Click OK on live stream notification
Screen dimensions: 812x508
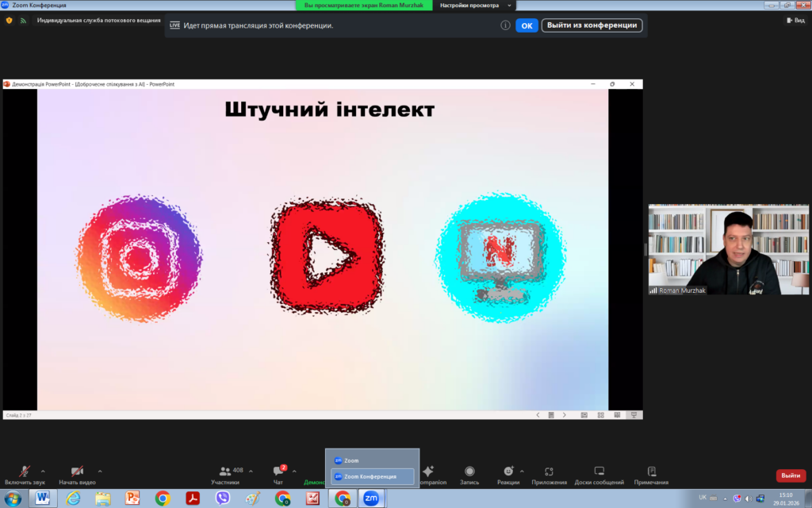pos(527,25)
